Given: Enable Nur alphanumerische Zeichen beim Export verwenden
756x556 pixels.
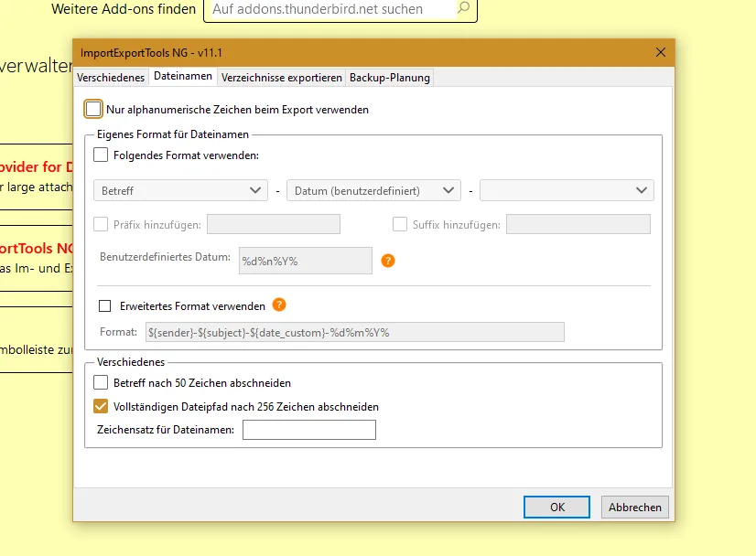Looking at the screenshot, I should (93, 109).
